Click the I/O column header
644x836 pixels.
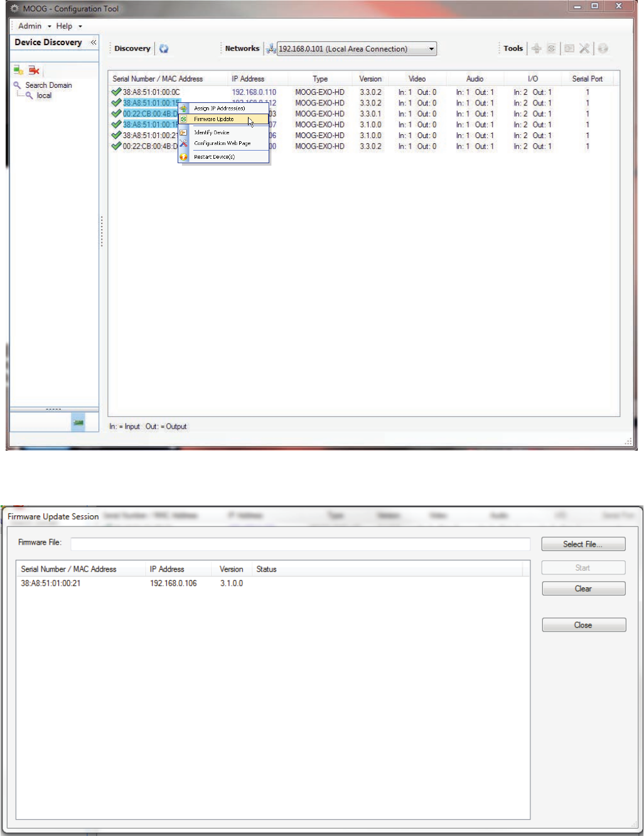pyautogui.click(x=533, y=78)
